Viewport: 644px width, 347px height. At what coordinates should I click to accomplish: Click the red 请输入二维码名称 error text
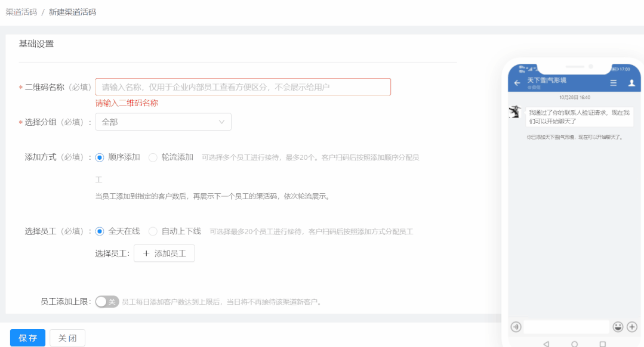click(127, 103)
